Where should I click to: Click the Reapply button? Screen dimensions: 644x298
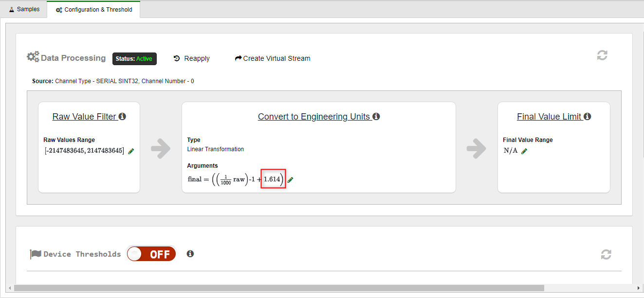[x=192, y=58]
